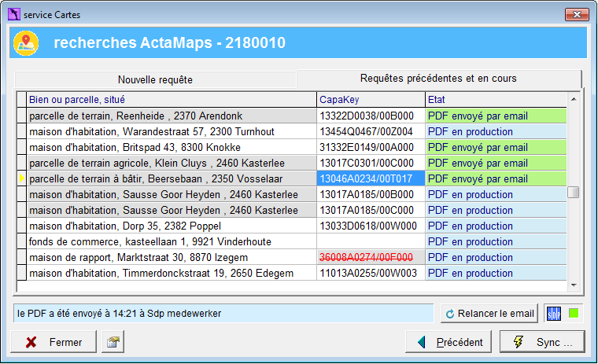This screenshot has width=598, height=364.
Task: Click CapaKey cell 13017A0185/00C000
Action: pos(371,210)
